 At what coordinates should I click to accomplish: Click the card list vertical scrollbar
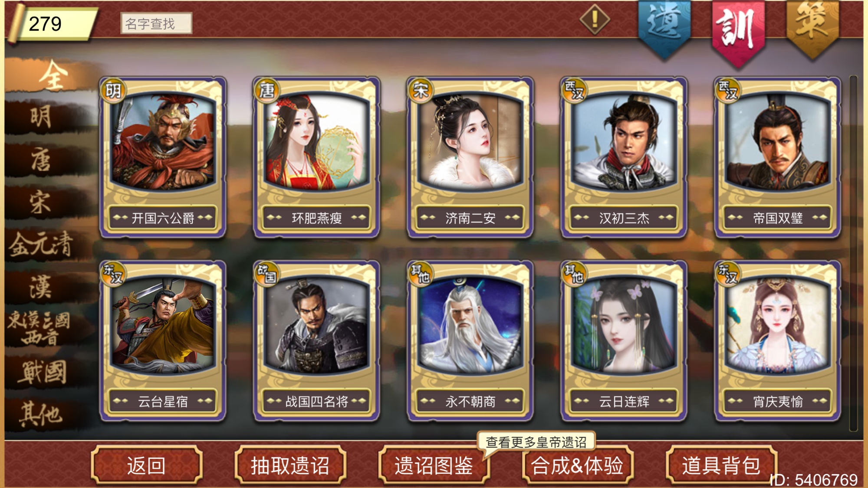click(853, 253)
